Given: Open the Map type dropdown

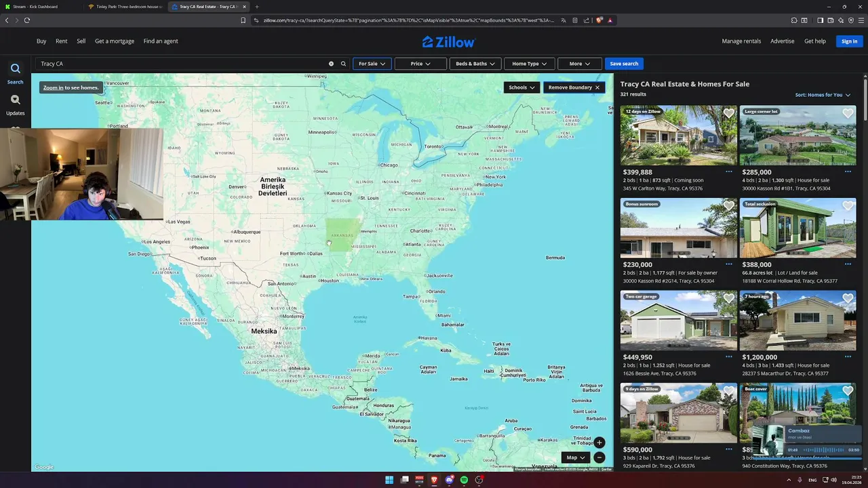Looking at the screenshot, I should [576, 457].
